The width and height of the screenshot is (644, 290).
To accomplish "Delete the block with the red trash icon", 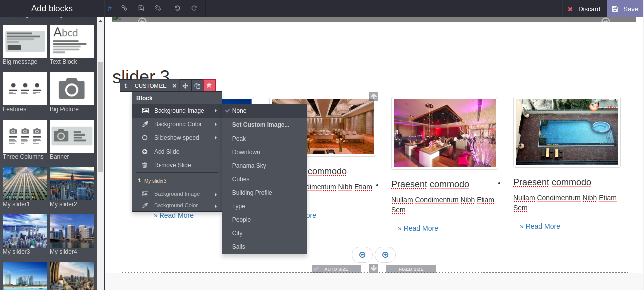I will coord(209,86).
